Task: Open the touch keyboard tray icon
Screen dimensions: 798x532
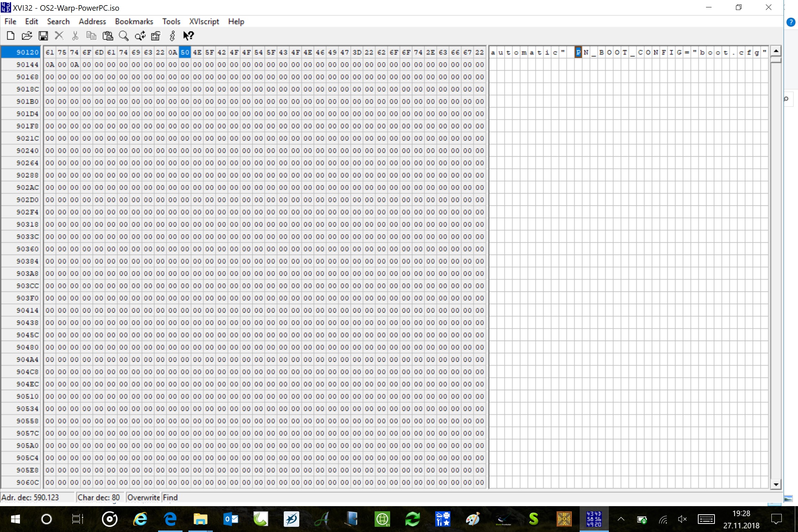Action: point(706,519)
